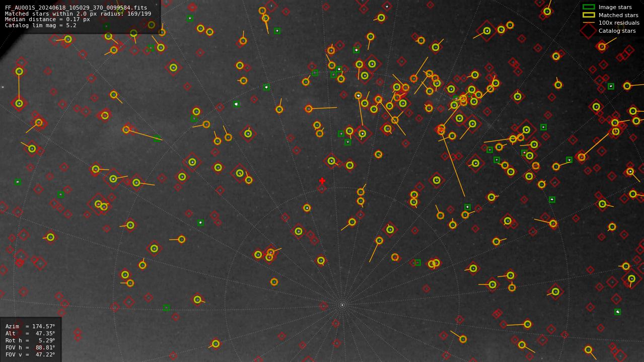Image resolution: width=644 pixels, height=362 pixels.
Task: Click the green Image stars legend square
Action: coord(589,7)
